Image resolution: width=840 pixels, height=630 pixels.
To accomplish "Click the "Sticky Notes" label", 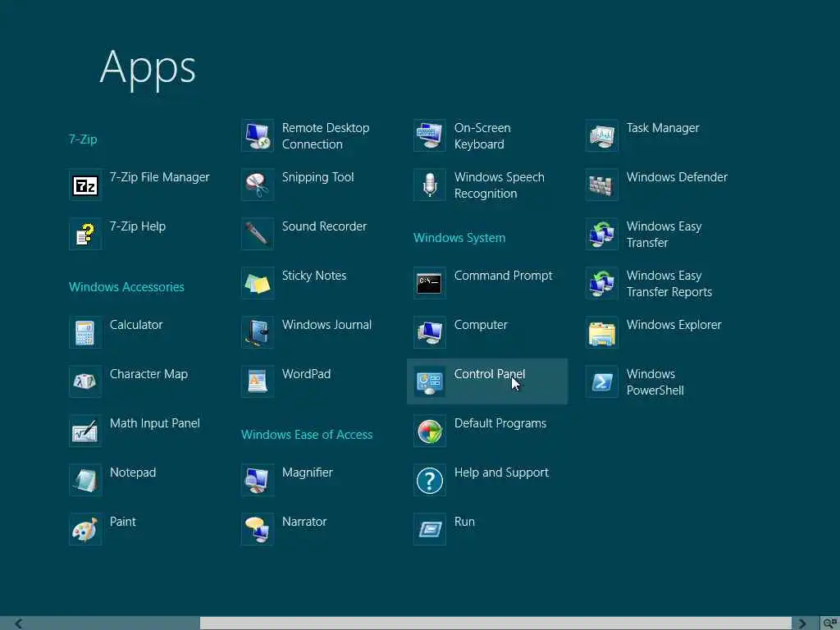I will (x=314, y=276).
